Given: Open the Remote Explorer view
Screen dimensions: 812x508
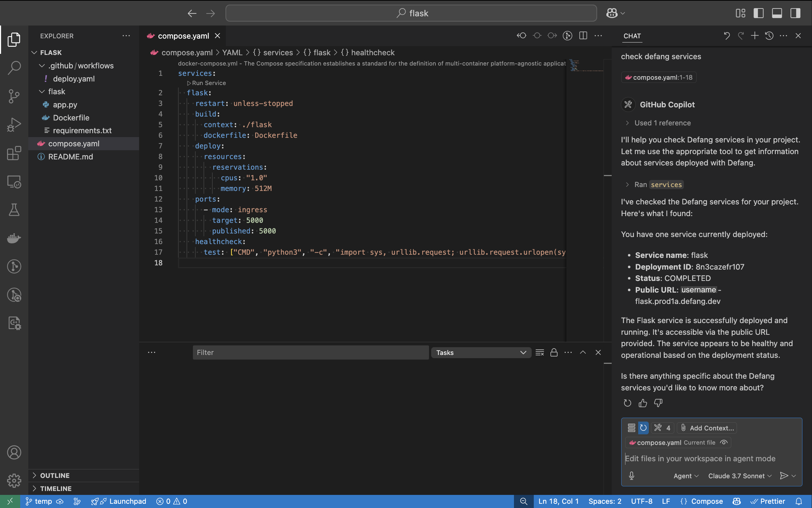Looking at the screenshot, I should pyautogui.click(x=14, y=182).
